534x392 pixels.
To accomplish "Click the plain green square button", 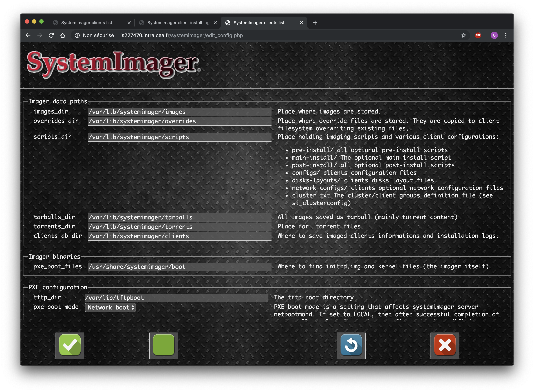I will click(x=164, y=346).
